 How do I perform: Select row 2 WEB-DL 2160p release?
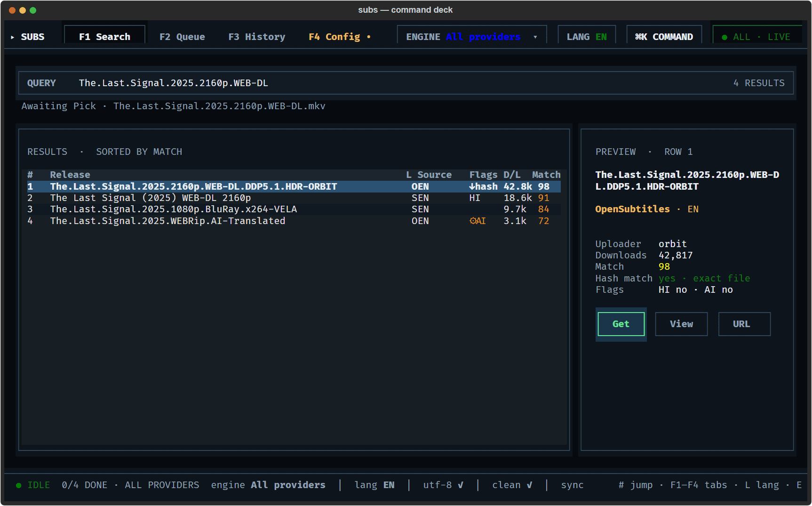tap(294, 198)
